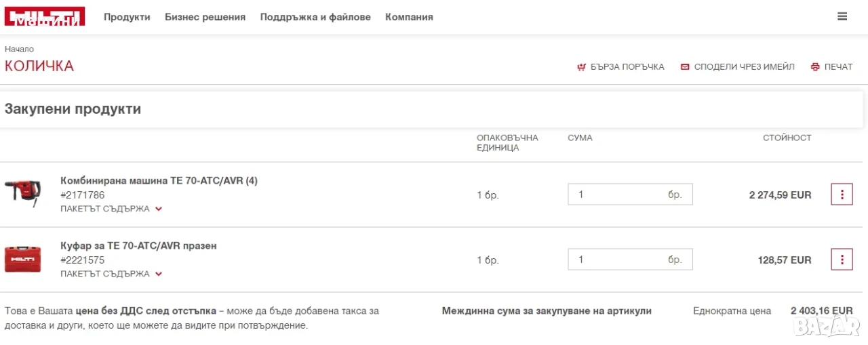Click the red Hilti case thumbnail
The image size is (868, 345).
[23, 259]
